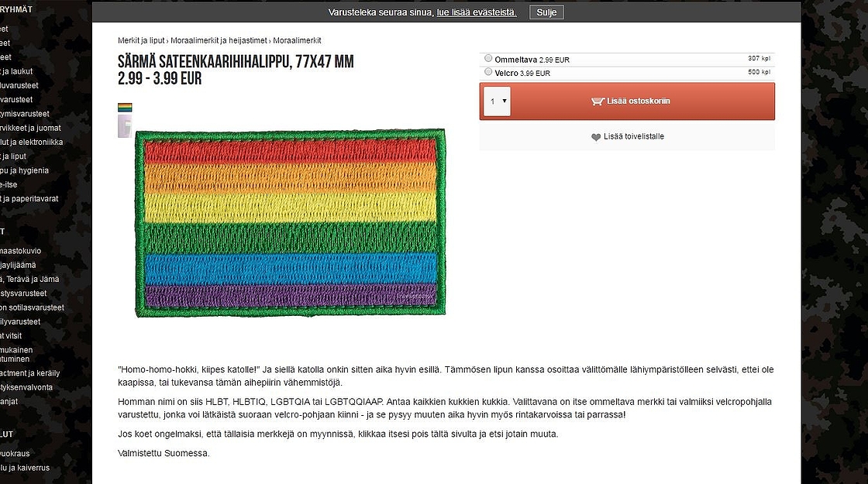Open the actment ja keräily link
868x484 pixels.
pyautogui.click(x=30, y=373)
